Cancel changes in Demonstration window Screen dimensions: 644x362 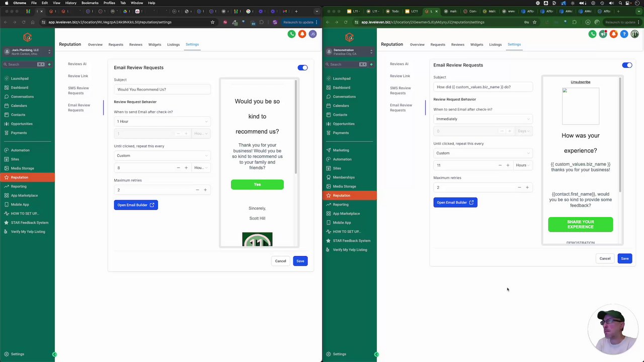[x=605, y=258]
